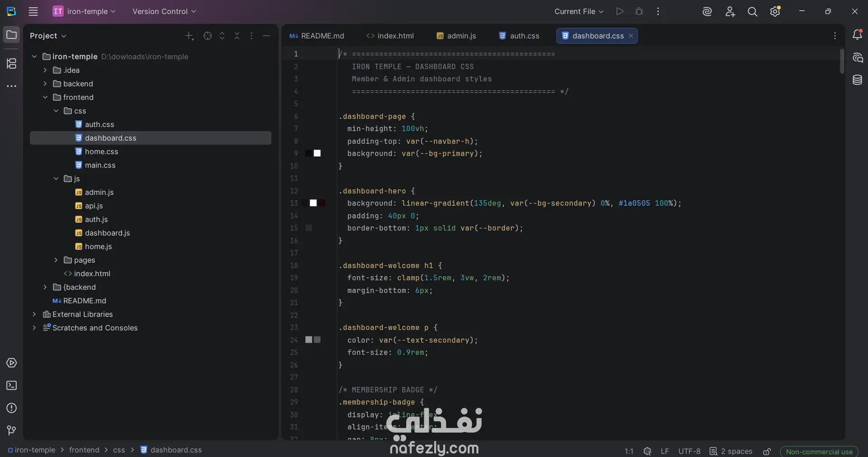Debug the current file
The height and width of the screenshot is (457, 868).
(x=639, y=11)
